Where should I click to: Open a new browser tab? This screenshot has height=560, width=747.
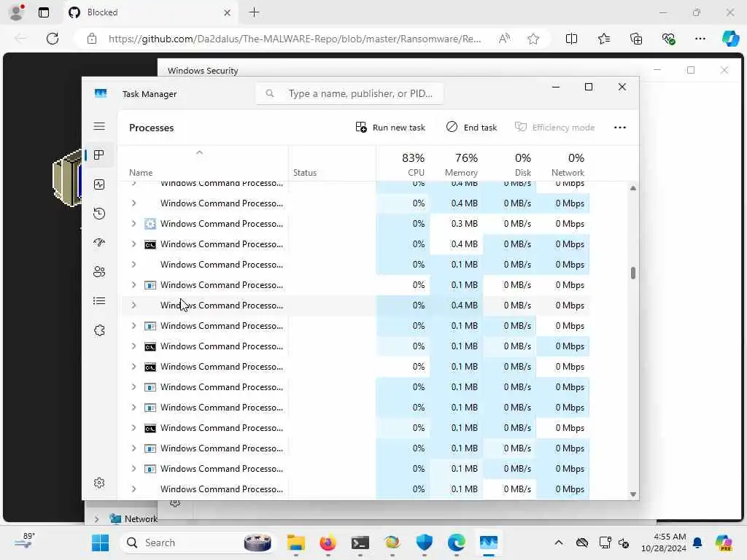click(255, 12)
